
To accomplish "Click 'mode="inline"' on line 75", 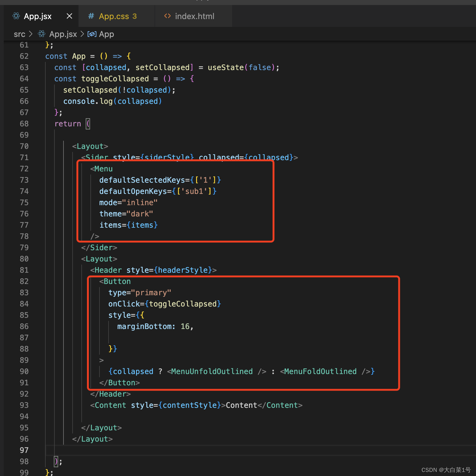I will (129, 203).
